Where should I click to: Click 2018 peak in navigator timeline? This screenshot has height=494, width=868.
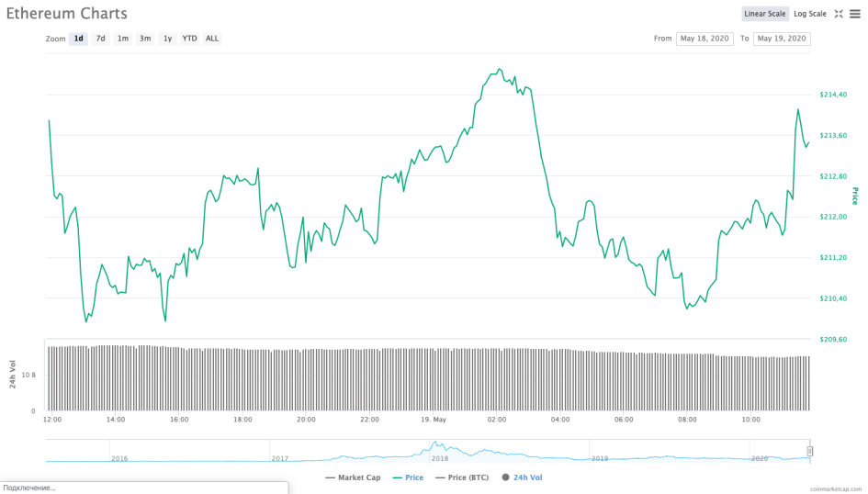(x=436, y=443)
